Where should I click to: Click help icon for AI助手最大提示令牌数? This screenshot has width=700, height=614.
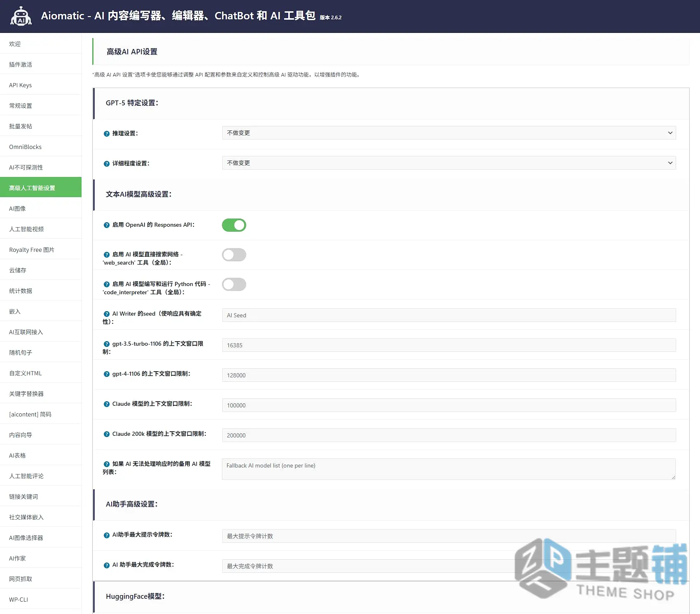tap(107, 535)
